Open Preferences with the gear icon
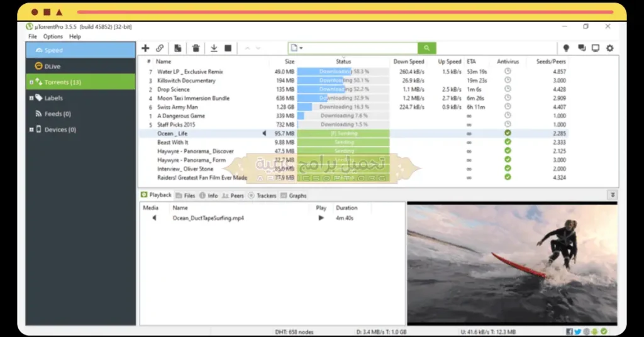644x337 pixels. [x=610, y=48]
